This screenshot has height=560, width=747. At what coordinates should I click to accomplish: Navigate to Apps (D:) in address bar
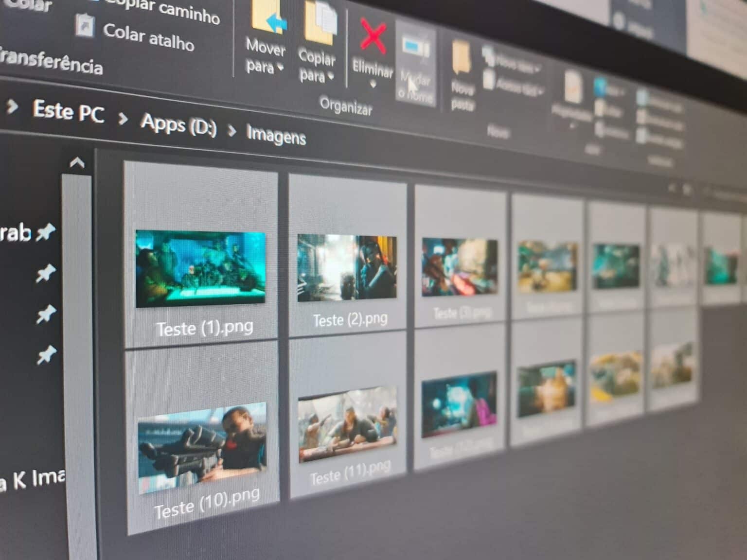(x=178, y=124)
